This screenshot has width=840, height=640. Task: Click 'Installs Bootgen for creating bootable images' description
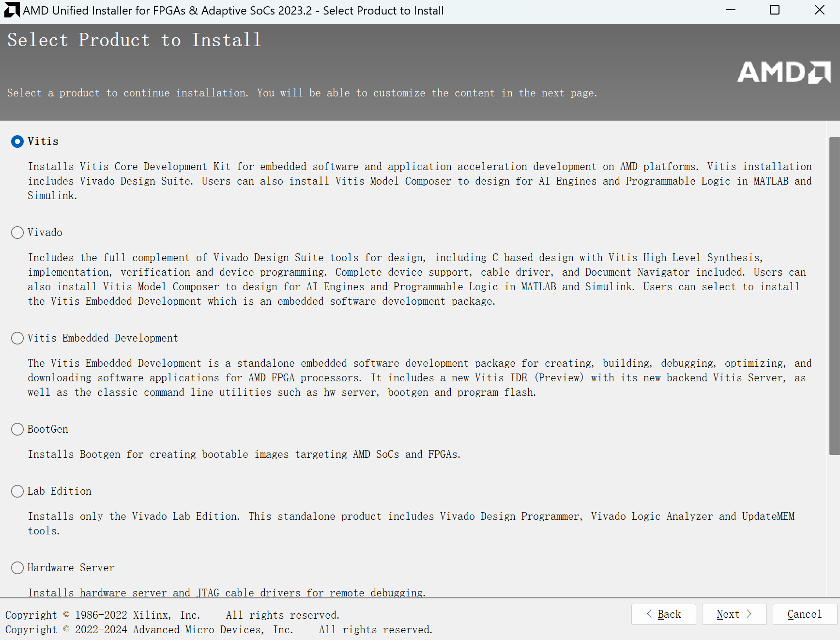[244, 454]
